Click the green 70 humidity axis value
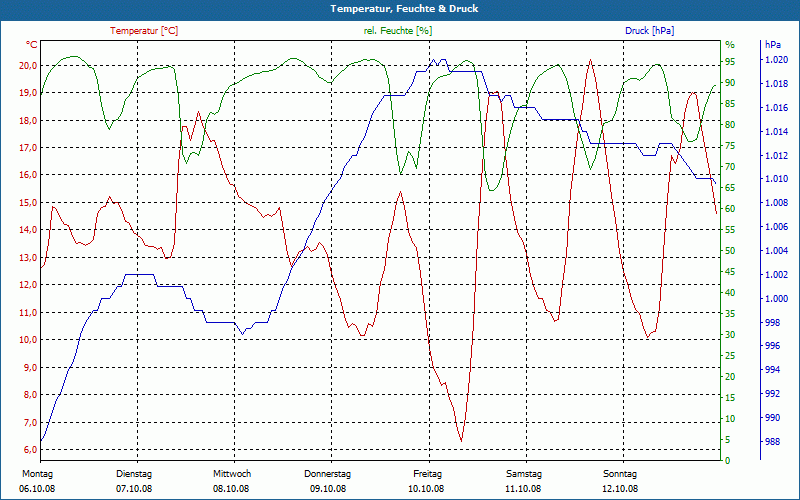Viewport: 800px width, 500px height. pyautogui.click(x=730, y=167)
